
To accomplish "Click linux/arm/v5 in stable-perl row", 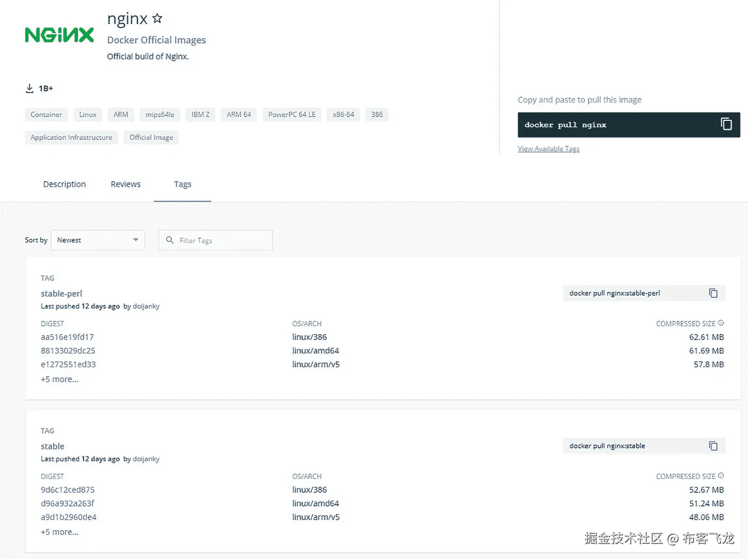I will tap(316, 365).
